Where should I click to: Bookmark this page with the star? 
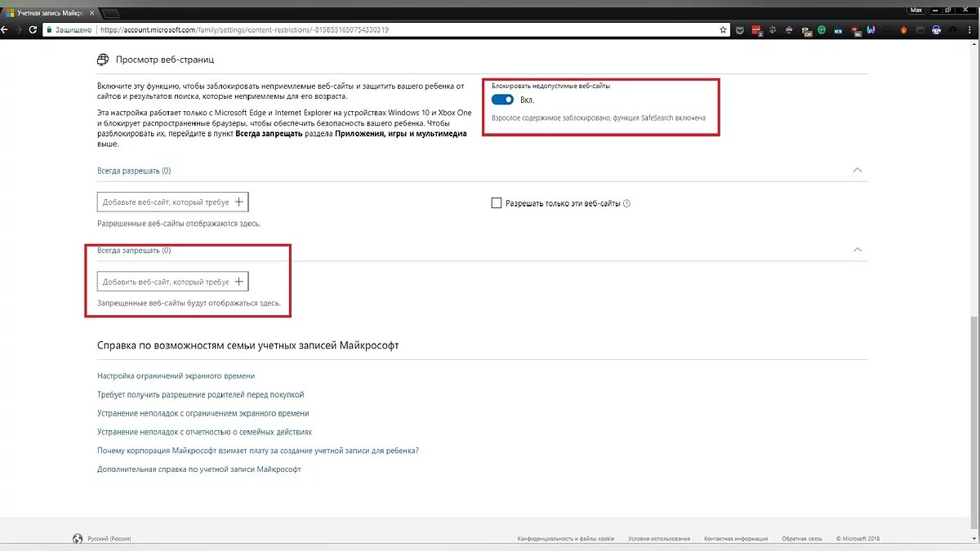tap(723, 29)
